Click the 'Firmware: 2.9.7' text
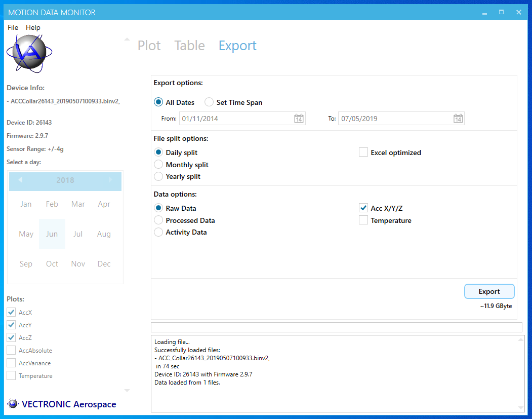This screenshot has height=419, width=532. (x=27, y=135)
